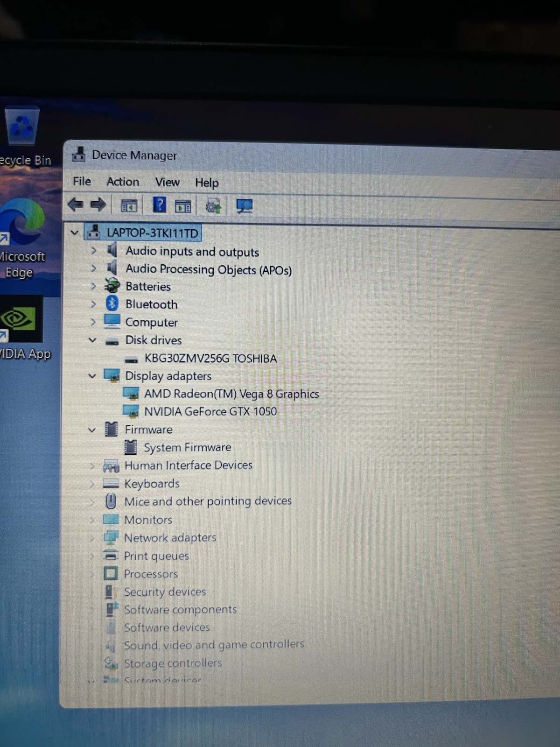Select Storage controllers label
Image resolution: width=560 pixels, height=747 pixels.
tap(173, 663)
